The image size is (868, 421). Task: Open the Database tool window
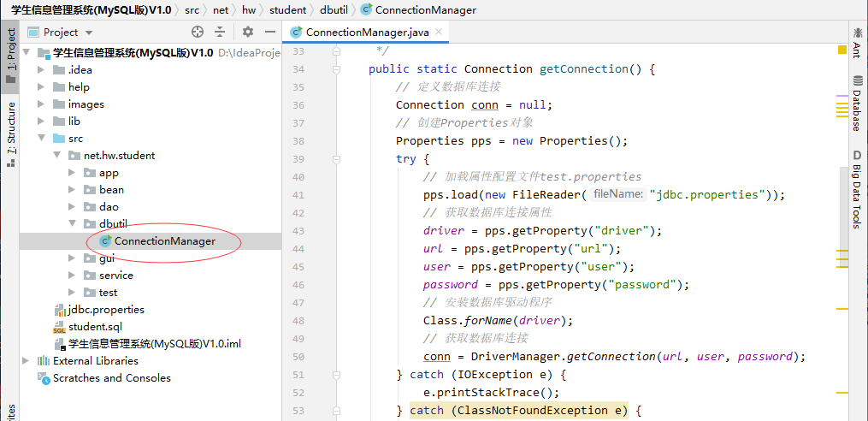click(x=857, y=103)
